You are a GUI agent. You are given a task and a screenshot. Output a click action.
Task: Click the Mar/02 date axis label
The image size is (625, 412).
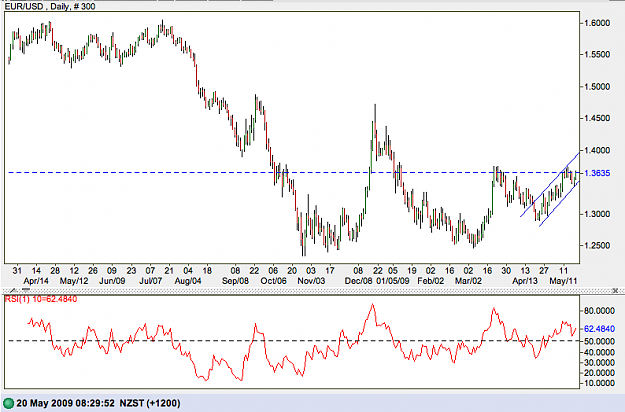tap(468, 281)
